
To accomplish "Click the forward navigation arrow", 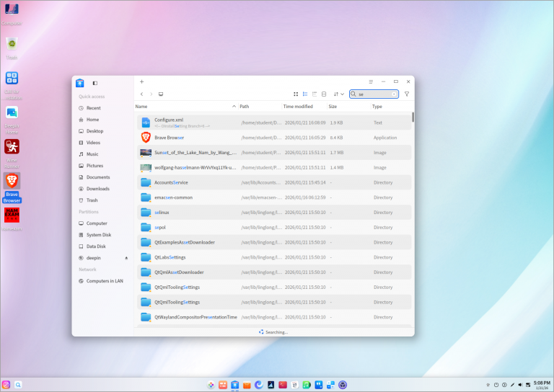I will point(151,94).
